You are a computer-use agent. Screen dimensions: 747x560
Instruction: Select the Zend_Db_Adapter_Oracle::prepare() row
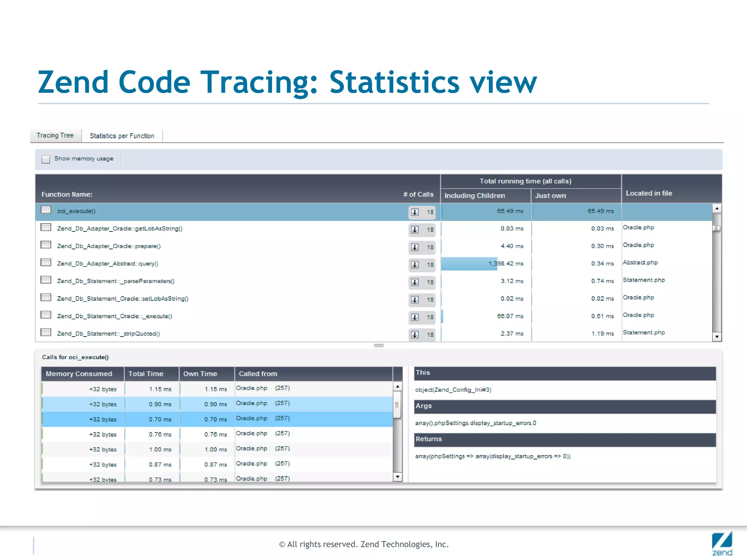point(373,247)
